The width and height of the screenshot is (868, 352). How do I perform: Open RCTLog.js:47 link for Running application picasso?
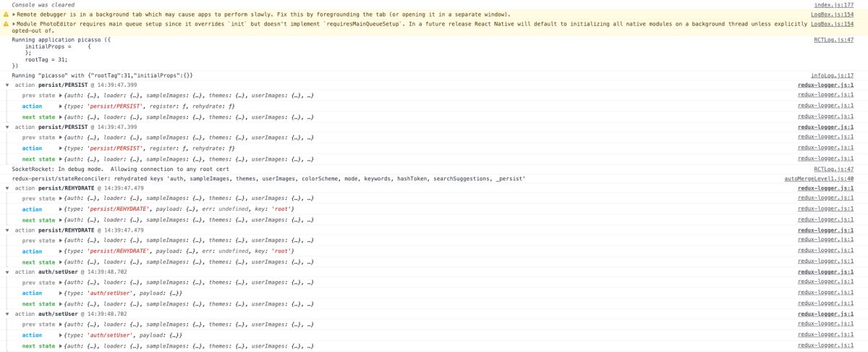[834, 40]
